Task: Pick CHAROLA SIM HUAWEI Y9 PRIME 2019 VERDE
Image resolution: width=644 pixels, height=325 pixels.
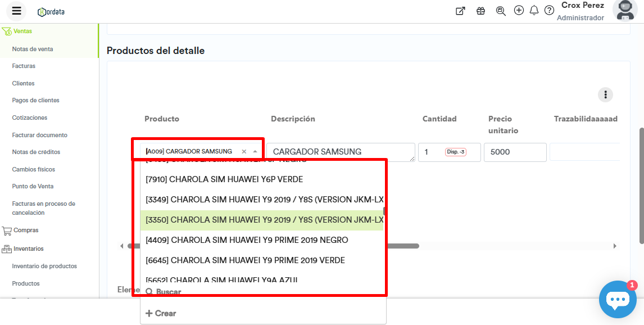Action: point(245,260)
